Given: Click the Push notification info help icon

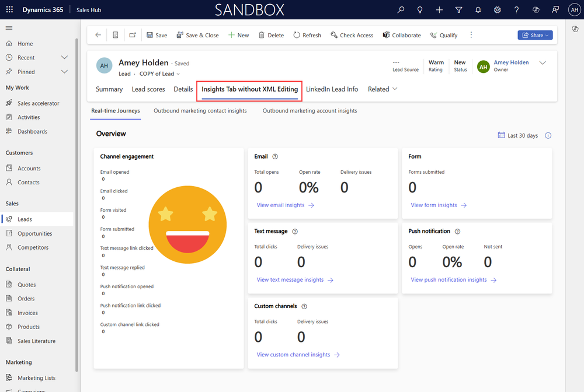Looking at the screenshot, I should click(x=458, y=232).
